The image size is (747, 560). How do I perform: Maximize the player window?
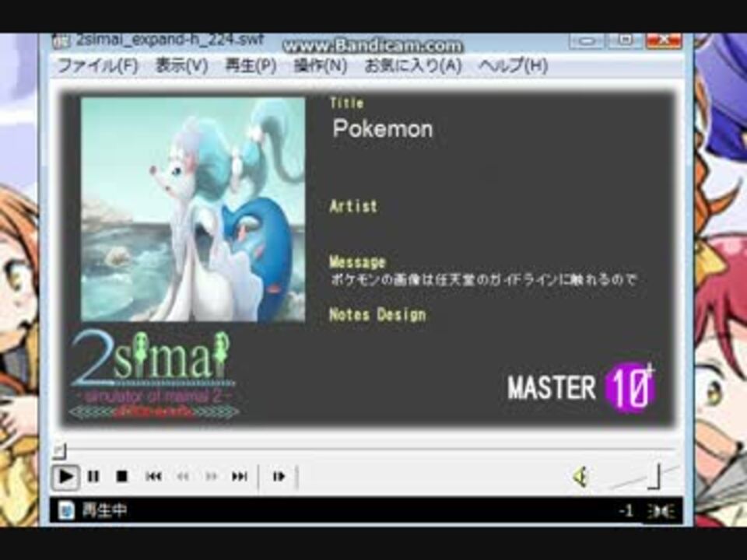point(625,41)
